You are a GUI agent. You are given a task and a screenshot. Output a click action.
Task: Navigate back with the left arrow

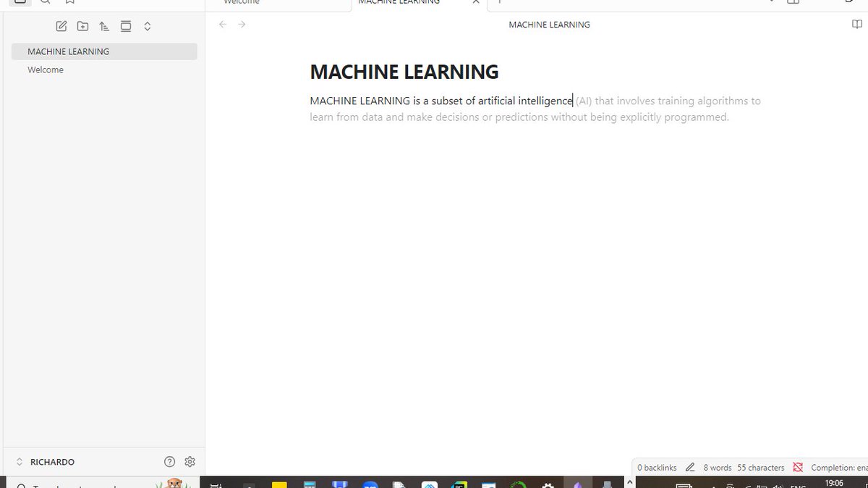tap(223, 25)
